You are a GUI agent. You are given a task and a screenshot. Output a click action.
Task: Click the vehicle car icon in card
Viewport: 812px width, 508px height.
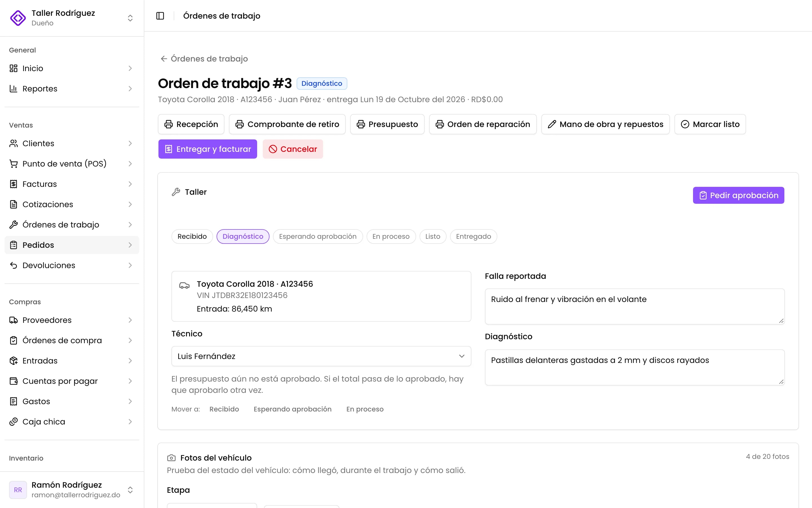(184, 286)
